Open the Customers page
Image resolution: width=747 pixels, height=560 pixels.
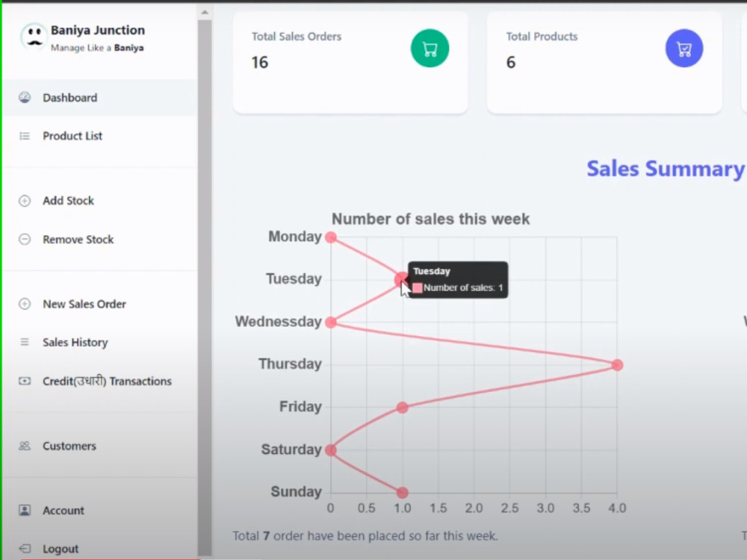(x=100, y=446)
